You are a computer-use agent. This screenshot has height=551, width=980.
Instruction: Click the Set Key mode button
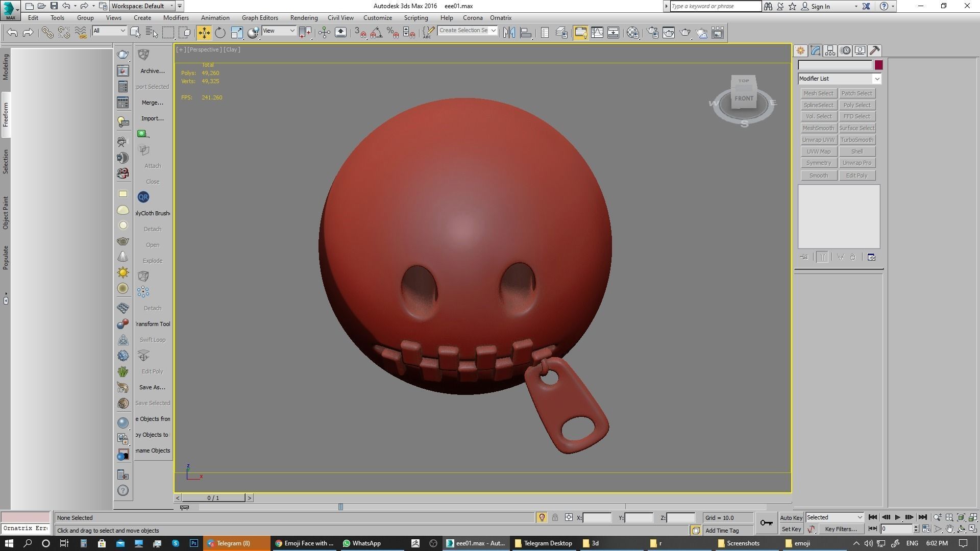click(x=791, y=529)
